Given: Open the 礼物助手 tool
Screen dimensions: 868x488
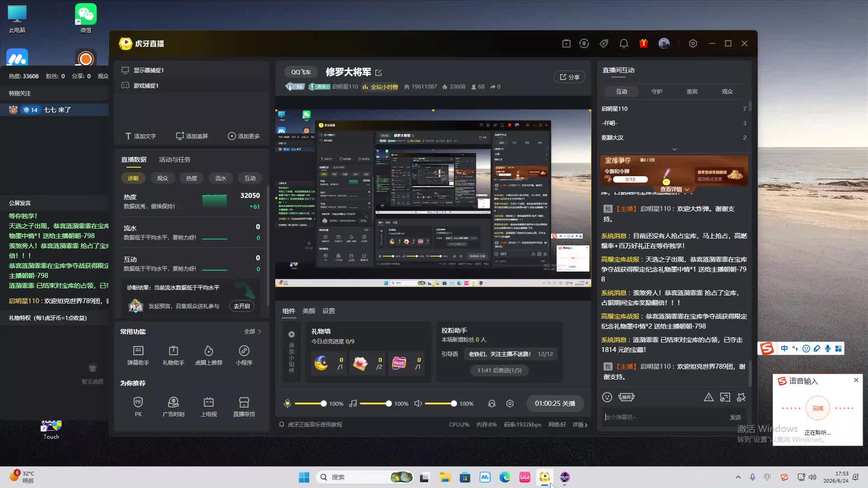Looking at the screenshot, I should tap(173, 355).
